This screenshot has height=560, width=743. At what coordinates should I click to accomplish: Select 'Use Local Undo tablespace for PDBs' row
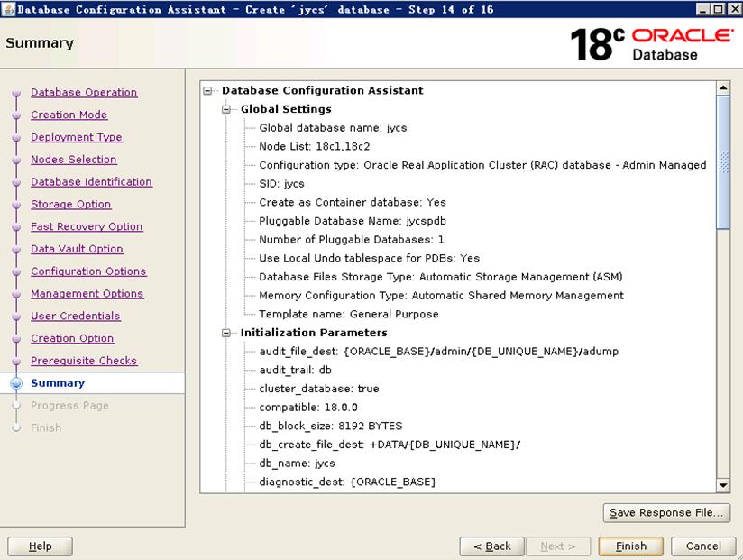pos(369,258)
